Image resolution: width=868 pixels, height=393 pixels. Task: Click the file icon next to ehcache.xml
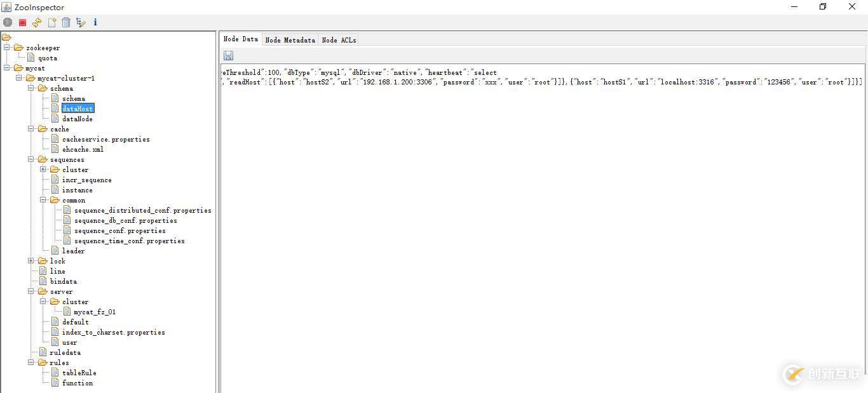(x=55, y=149)
